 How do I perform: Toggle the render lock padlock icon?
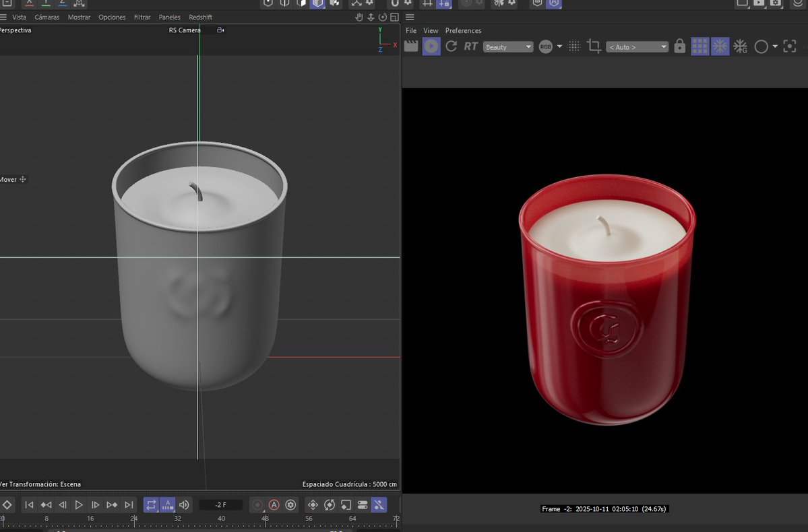tap(680, 46)
